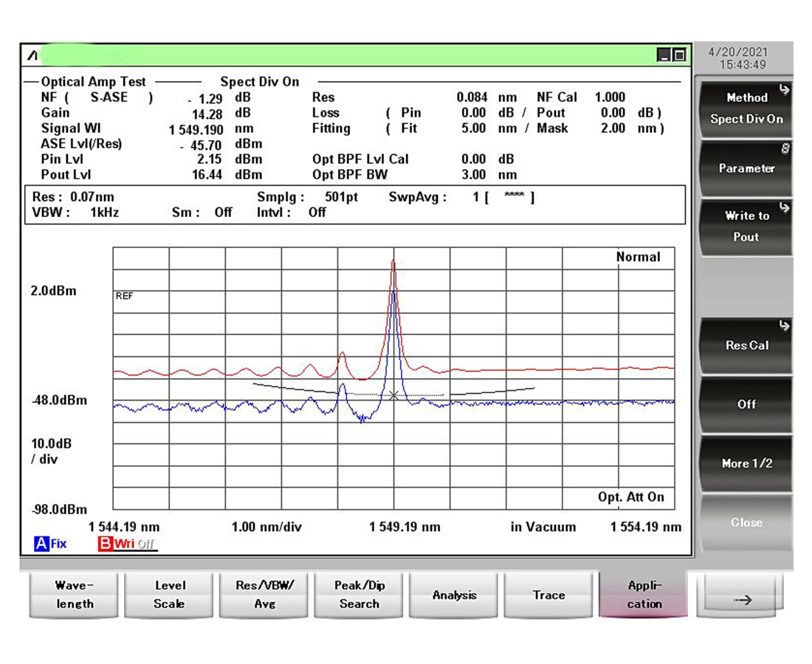The width and height of the screenshot is (812, 664).
Task: Open the Trace function menu
Action: click(x=548, y=595)
